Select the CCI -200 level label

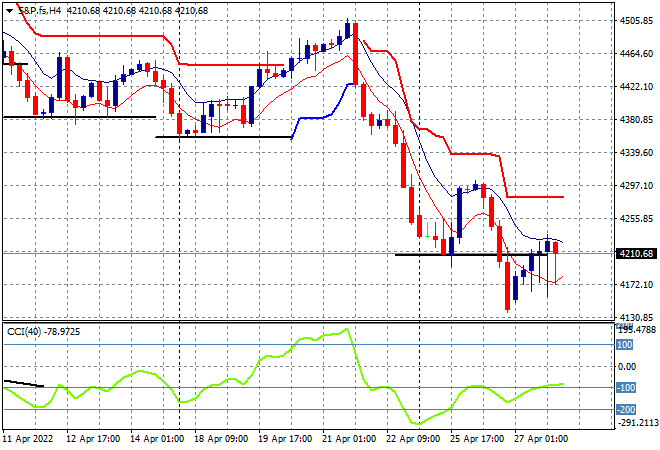[x=626, y=409]
